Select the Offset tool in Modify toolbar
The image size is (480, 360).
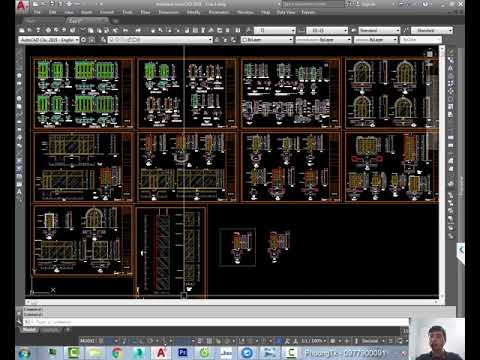(451, 76)
